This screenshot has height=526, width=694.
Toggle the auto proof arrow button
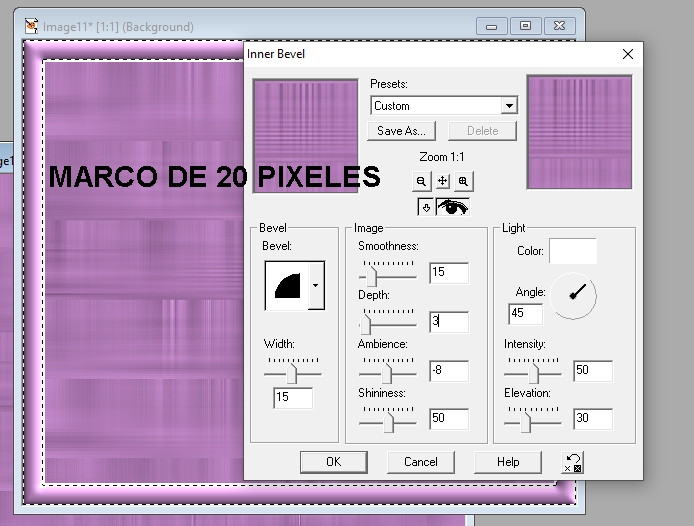click(x=425, y=207)
